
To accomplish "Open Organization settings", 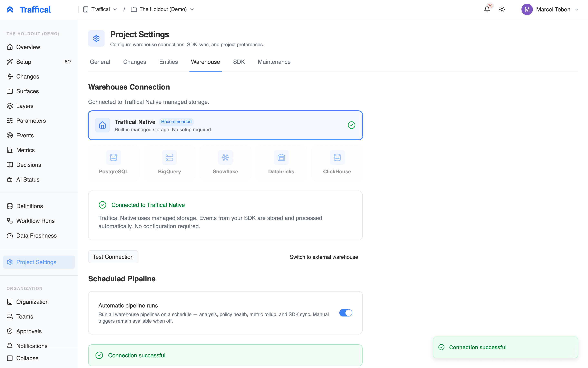I will point(39,302).
